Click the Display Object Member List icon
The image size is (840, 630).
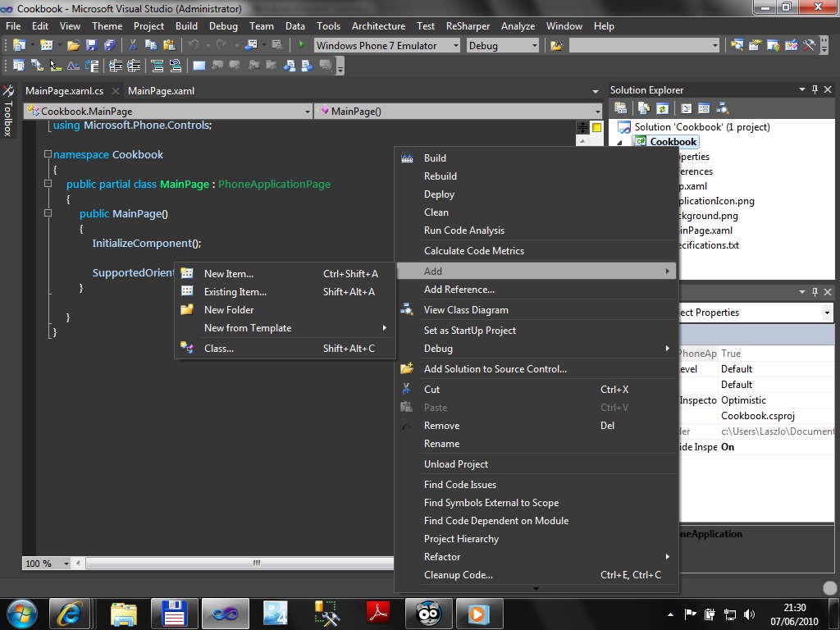pos(19,66)
